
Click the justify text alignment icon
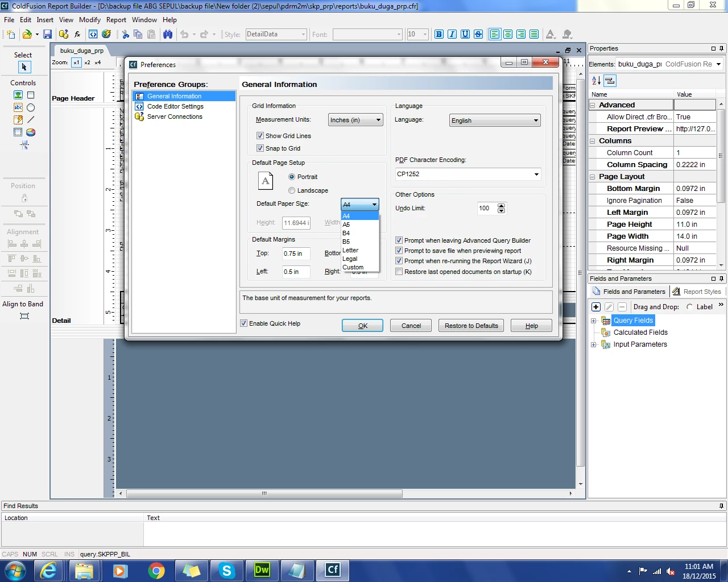pyautogui.click(x=534, y=34)
